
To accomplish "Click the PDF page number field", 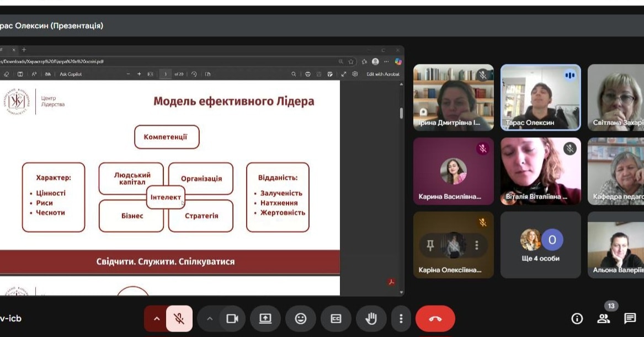I will tap(166, 74).
